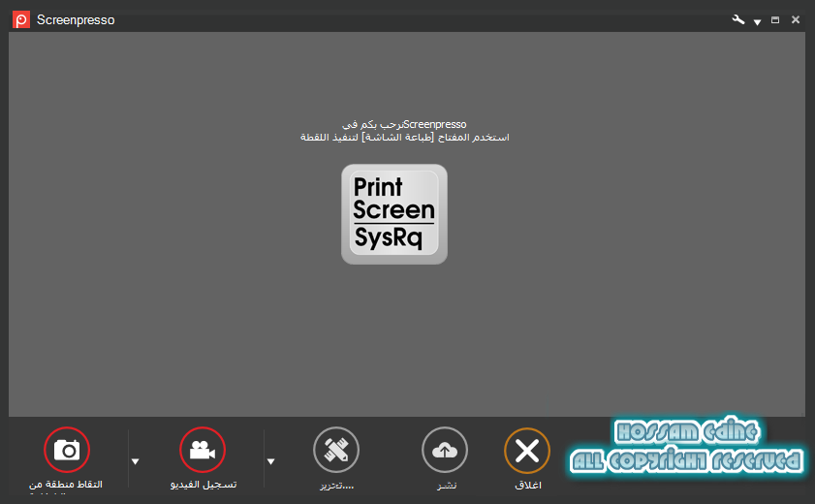Start video recording with camcorder icon
The height and width of the screenshot is (504, 815).
tap(203, 450)
